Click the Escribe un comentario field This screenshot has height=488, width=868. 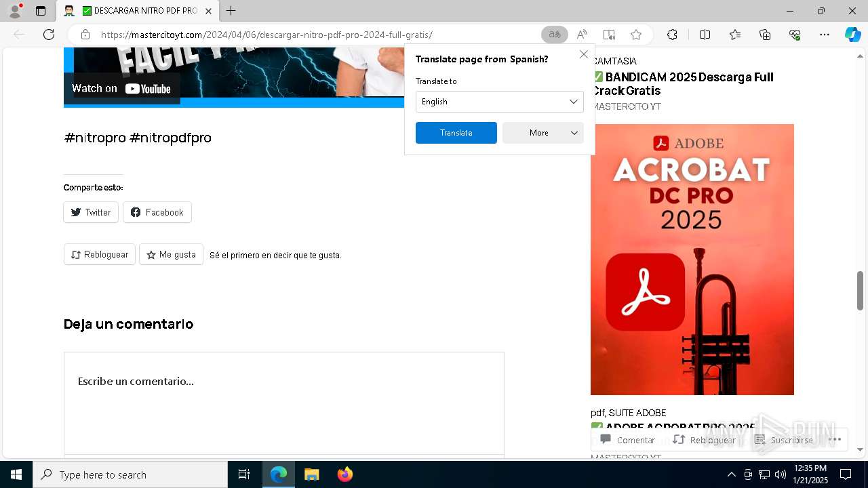click(284, 403)
